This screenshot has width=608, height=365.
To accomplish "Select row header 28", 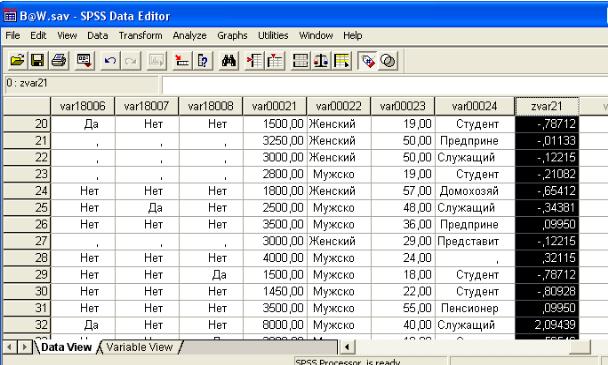I will [x=27, y=258].
